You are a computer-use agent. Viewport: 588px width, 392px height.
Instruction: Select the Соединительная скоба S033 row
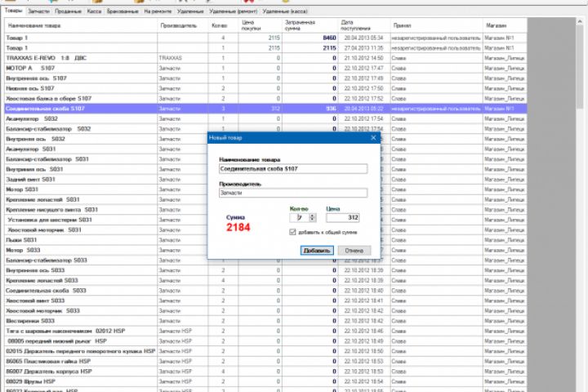265,291
